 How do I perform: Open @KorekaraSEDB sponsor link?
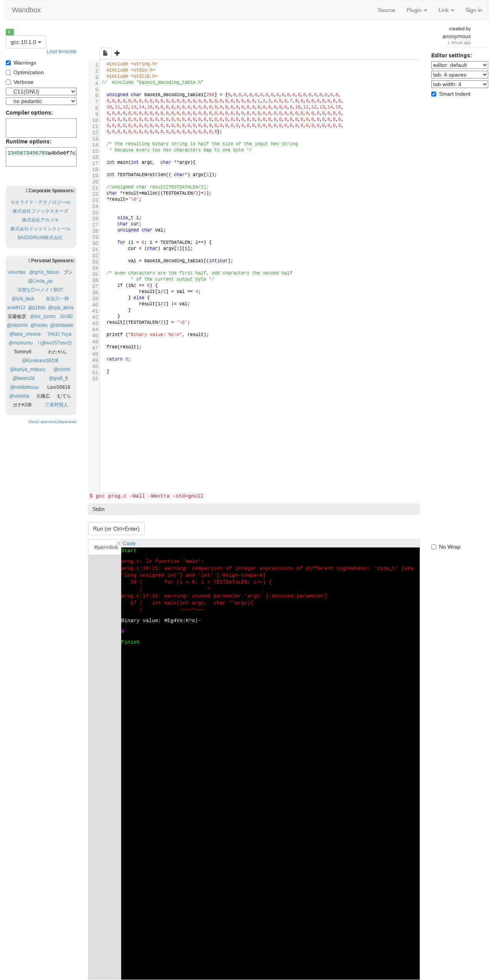pos(40,361)
